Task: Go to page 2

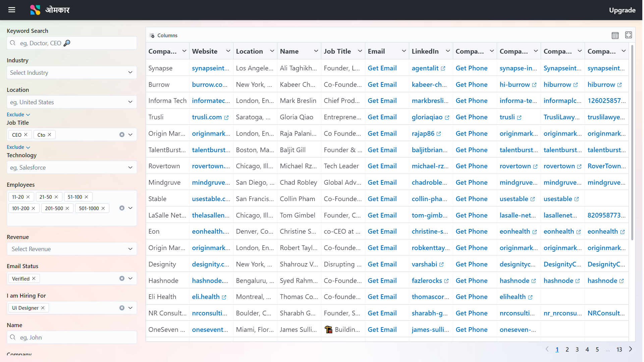Action: coord(567,350)
